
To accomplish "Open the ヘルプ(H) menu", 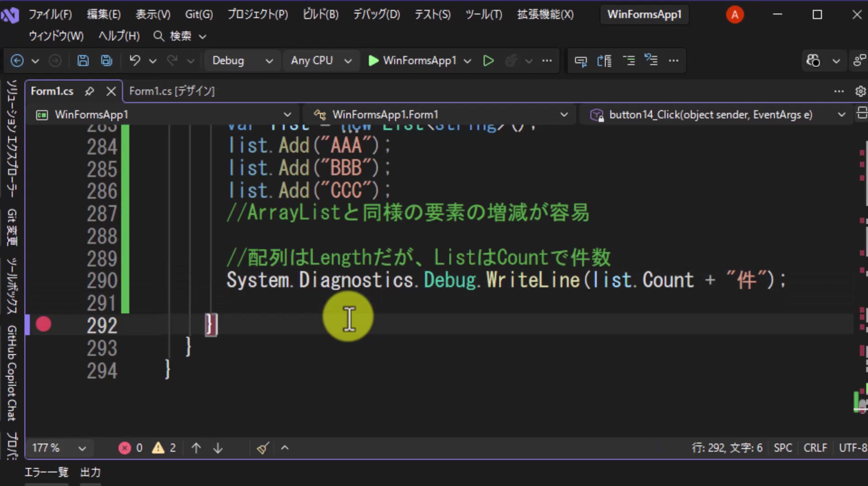I will 119,36.
